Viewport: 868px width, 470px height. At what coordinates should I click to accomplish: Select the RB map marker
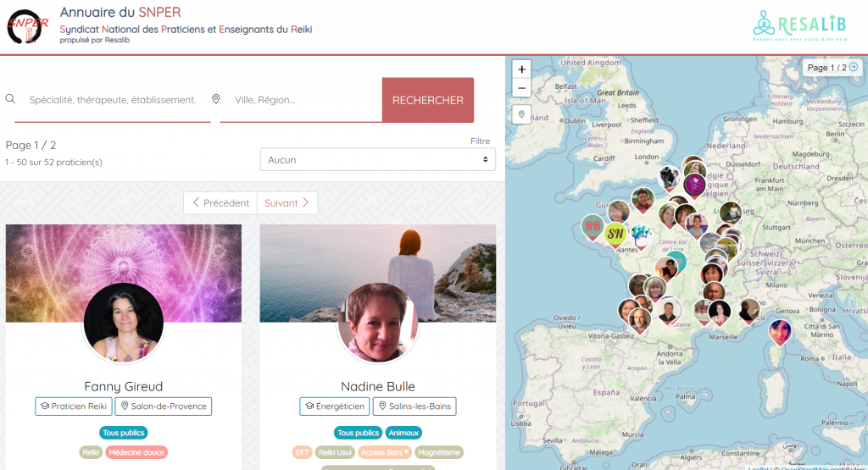(593, 226)
